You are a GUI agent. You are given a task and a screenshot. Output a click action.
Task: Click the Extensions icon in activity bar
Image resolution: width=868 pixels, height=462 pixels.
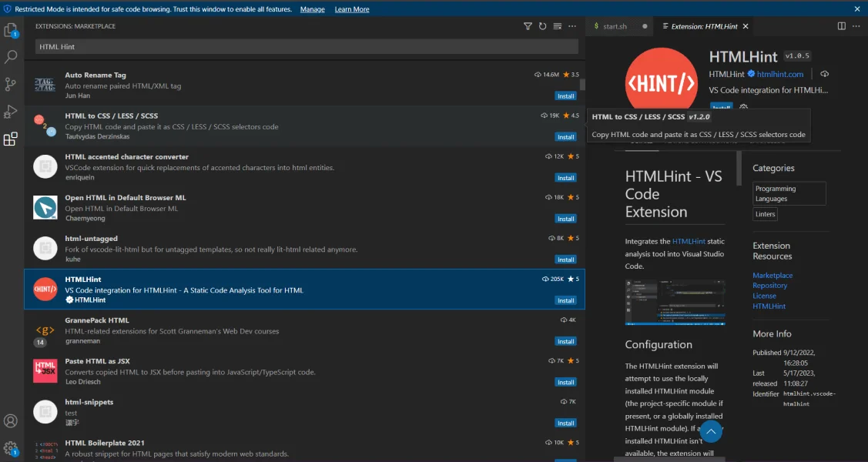pos(11,139)
